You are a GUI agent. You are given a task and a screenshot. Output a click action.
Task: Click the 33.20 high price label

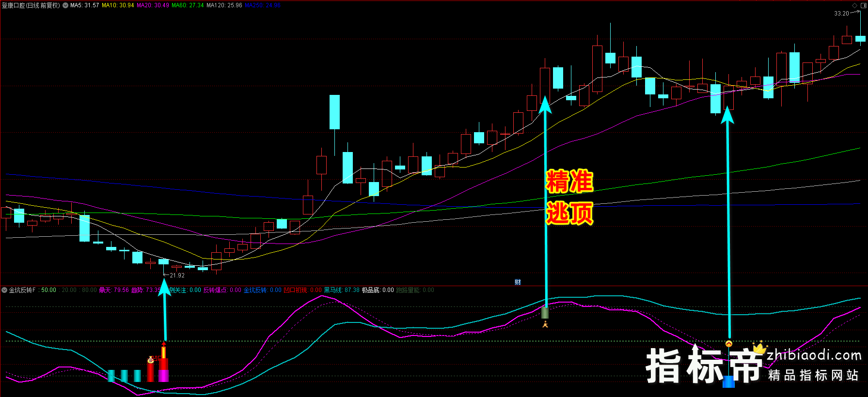(x=841, y=14)
